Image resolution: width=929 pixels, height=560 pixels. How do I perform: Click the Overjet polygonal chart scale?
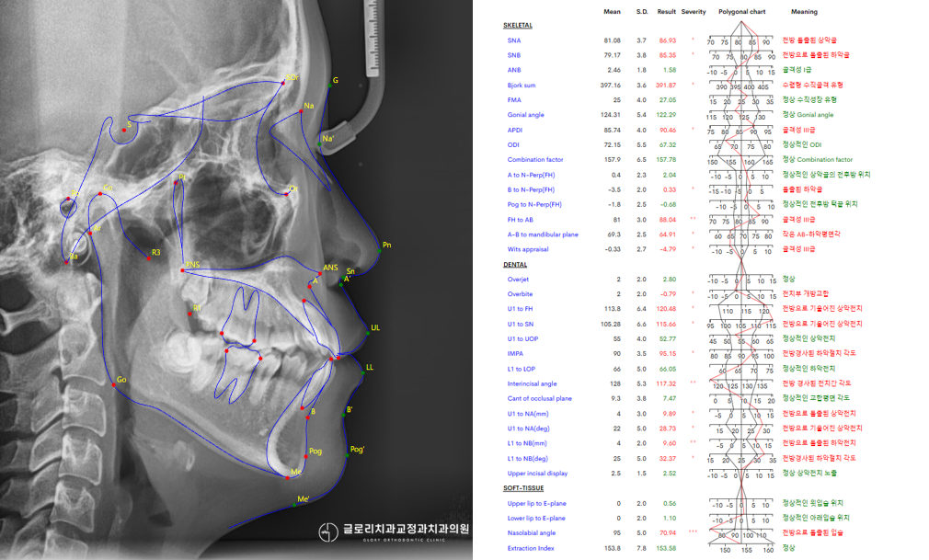click(x=740, y=280)
